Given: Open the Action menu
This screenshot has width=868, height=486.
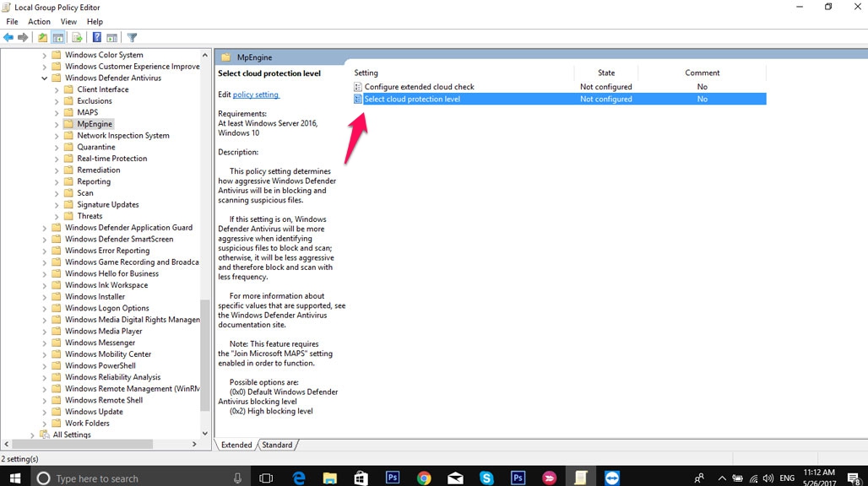Looking at the screenshot, I should (x=40, y=22).
